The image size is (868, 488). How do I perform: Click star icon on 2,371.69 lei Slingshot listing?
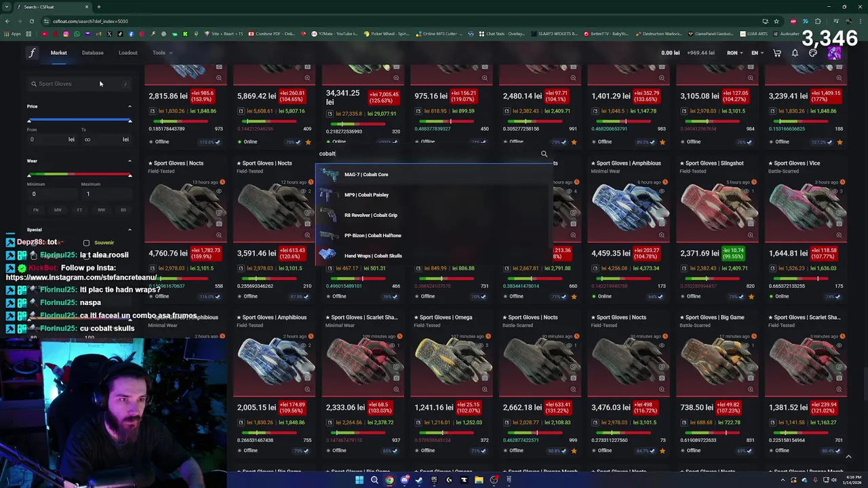point(751,296)
